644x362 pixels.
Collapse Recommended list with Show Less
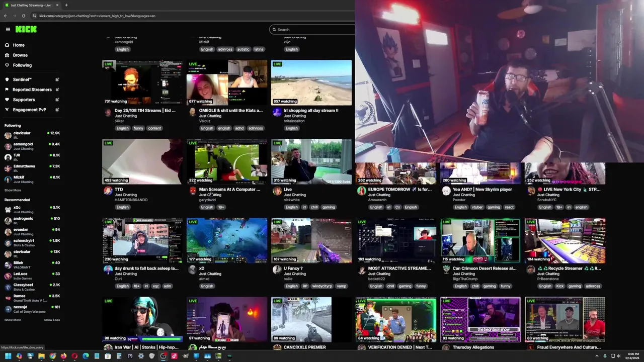(x=52, y=320)
